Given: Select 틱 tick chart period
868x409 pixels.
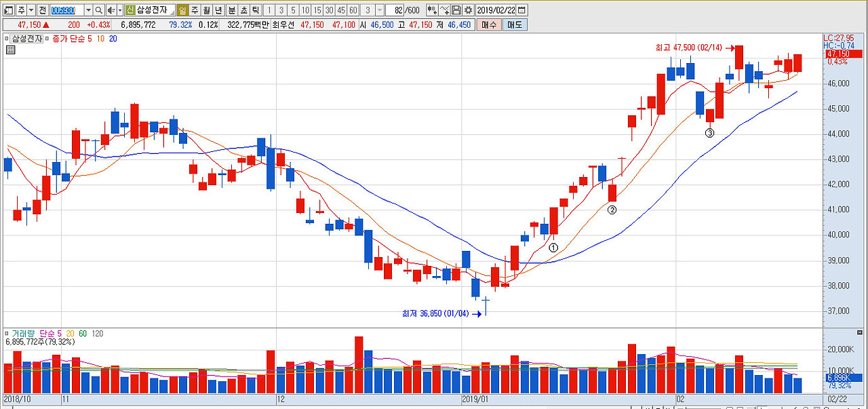Looking at the screenshot, I should 255,10.
